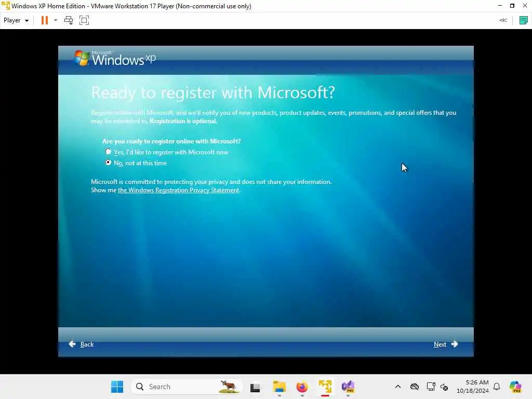Launch Firefox from the taskbar
This screenshot has height=399, width=532.
click(x=302, y=387)
